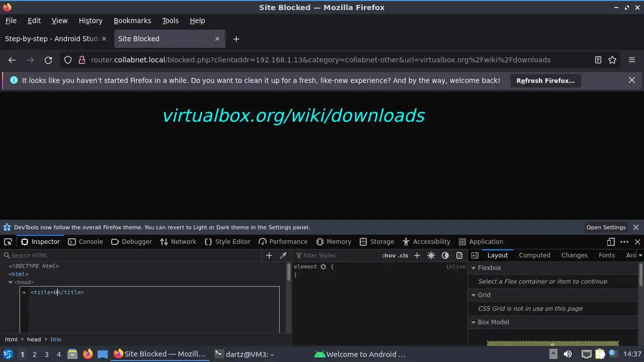Open a new tab

tap(236, 39)
